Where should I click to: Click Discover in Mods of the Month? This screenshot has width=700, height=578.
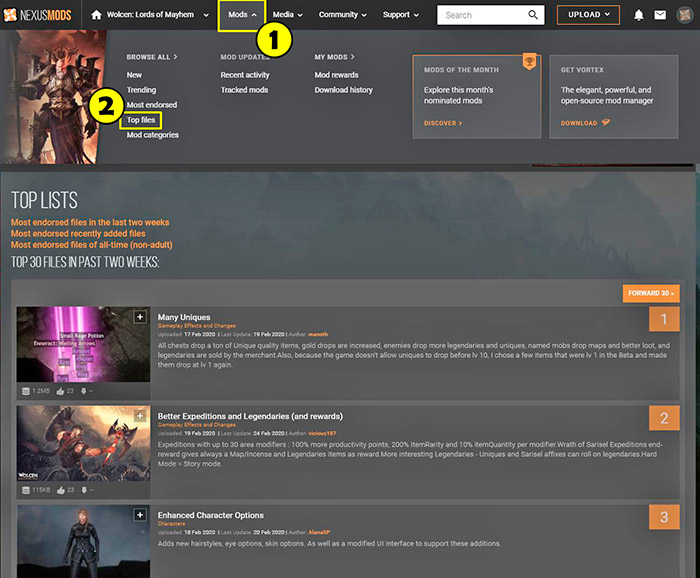click(x=441, y=123)
